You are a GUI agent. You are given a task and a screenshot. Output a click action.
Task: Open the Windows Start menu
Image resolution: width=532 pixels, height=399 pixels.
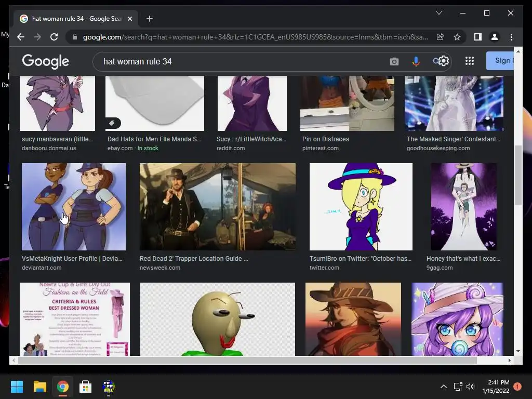point(17,387)
